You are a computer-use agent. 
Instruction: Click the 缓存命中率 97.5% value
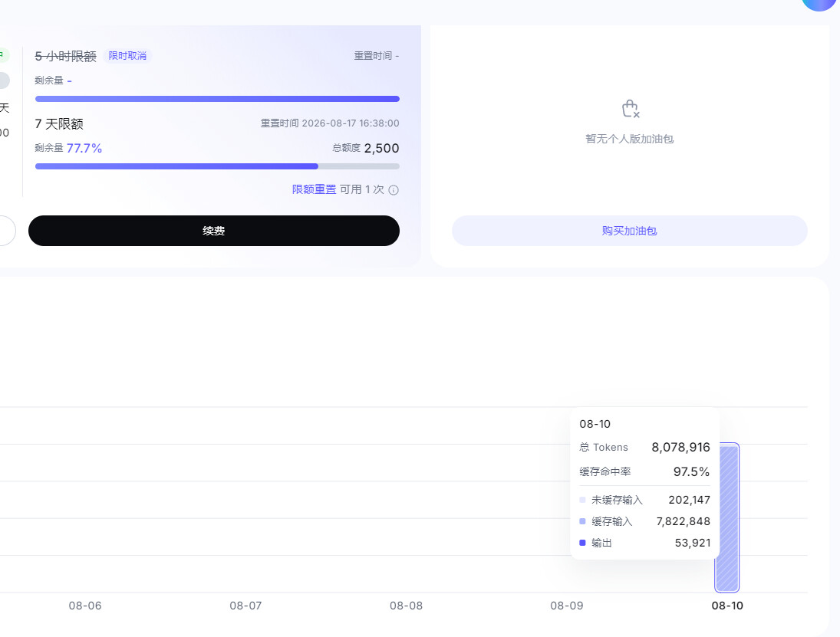click(x=691, y=471)
